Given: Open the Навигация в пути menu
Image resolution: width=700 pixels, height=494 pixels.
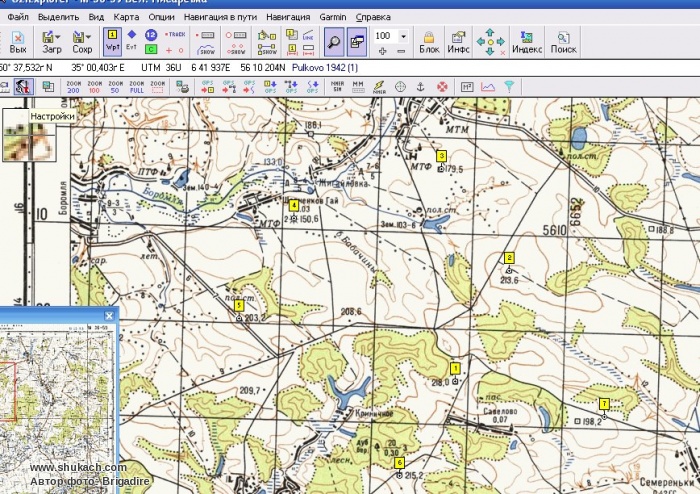Looking at the screenshot, I should (x=221, y=17).
